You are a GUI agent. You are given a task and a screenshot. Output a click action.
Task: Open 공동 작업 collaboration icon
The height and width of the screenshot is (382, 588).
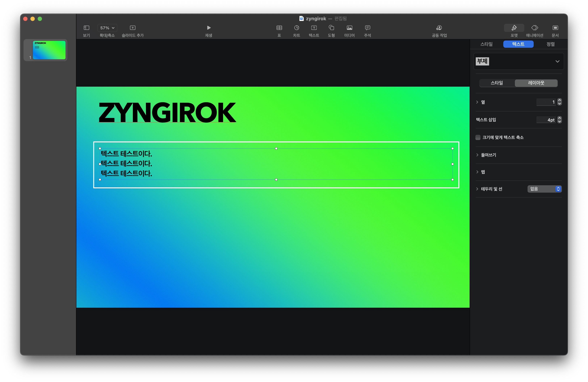(x=439, y=28)
